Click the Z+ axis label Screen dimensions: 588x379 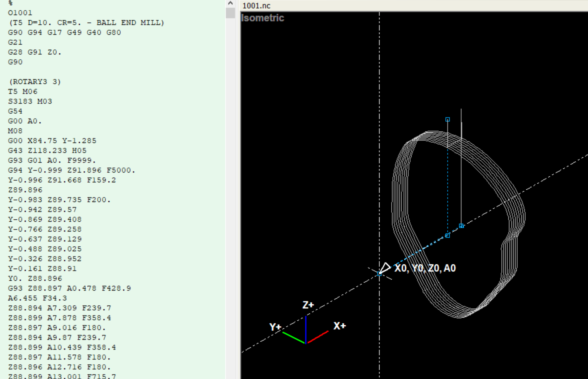(308, 305)
